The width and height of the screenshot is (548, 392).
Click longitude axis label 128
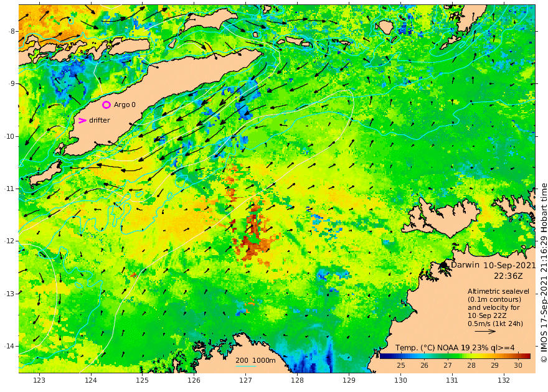click(298, 380)
